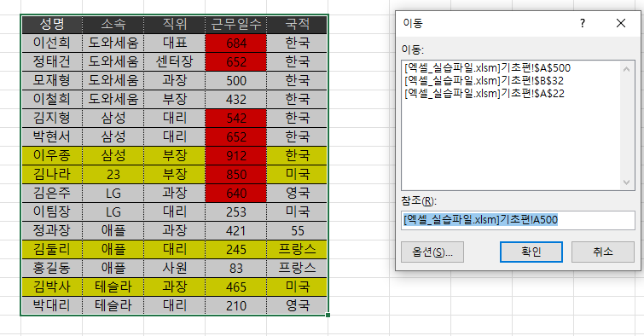Image resolution: width=644 pixels, height=336 pixels.
Task: Click the cell with value 210
Action: click(x=236, y=305)
